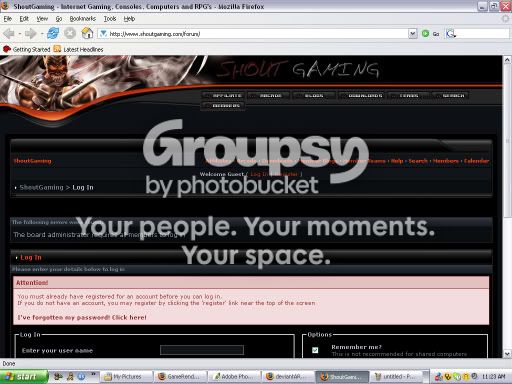Click the Arcade site navigation button
The image size is (512, 384).
[269, 96]
